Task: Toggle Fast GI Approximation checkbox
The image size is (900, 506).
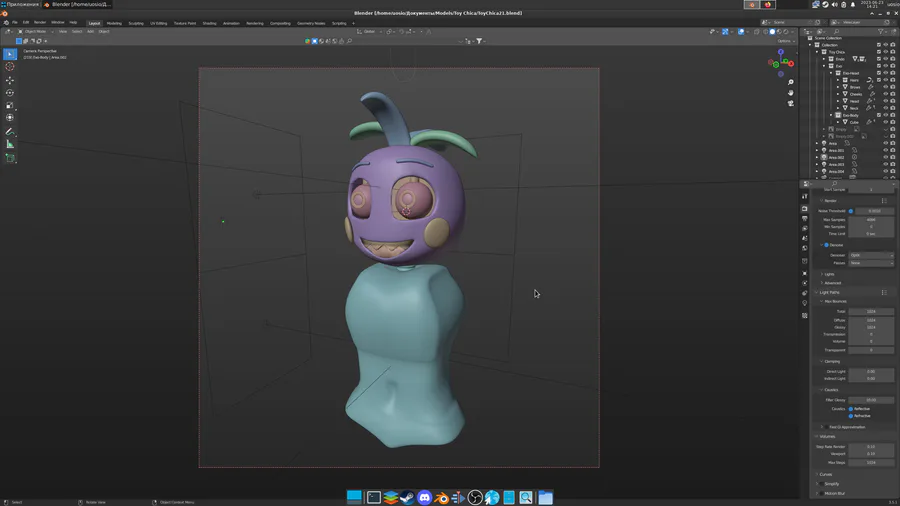Action: pyautogui.click(x=827, y=427)
